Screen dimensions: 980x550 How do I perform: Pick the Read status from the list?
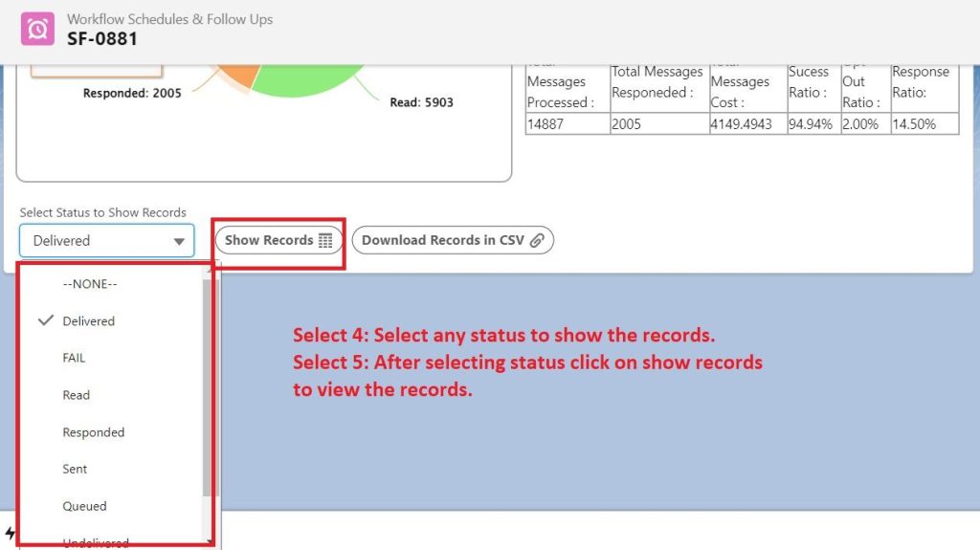pyautogui.click(x=76, y=395)
